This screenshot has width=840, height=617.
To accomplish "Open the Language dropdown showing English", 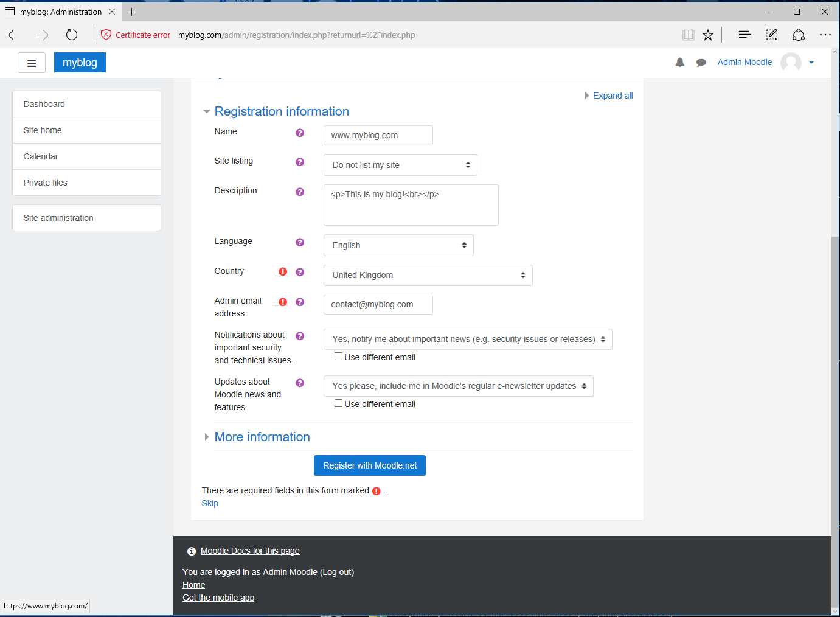I will click(398, 245).
